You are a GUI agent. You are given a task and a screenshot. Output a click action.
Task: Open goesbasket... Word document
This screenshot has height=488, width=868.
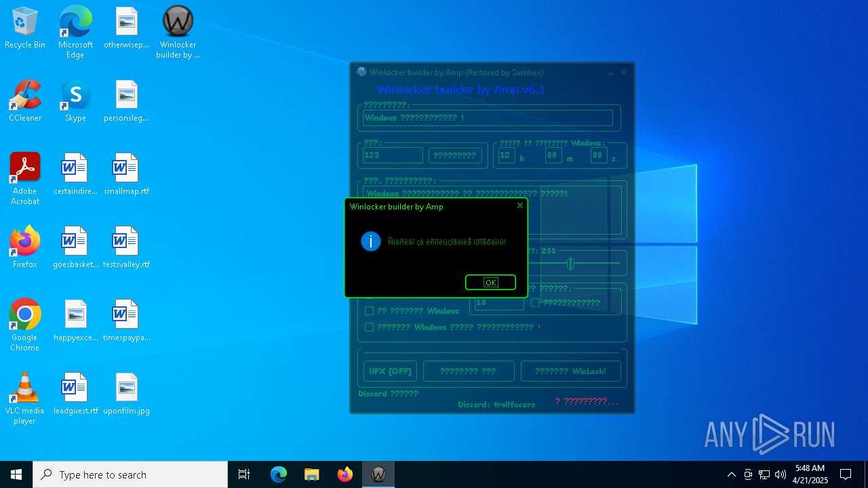click(x=75, y=247)
